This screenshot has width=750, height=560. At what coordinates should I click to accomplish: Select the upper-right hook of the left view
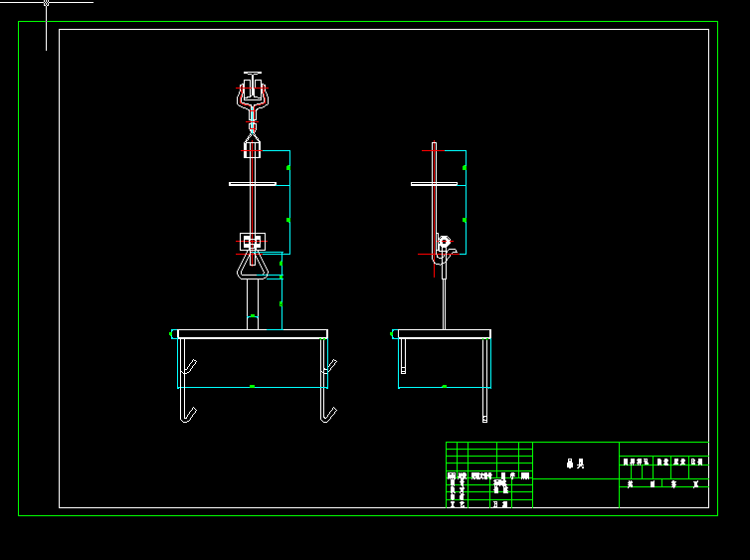click(329, 367)
